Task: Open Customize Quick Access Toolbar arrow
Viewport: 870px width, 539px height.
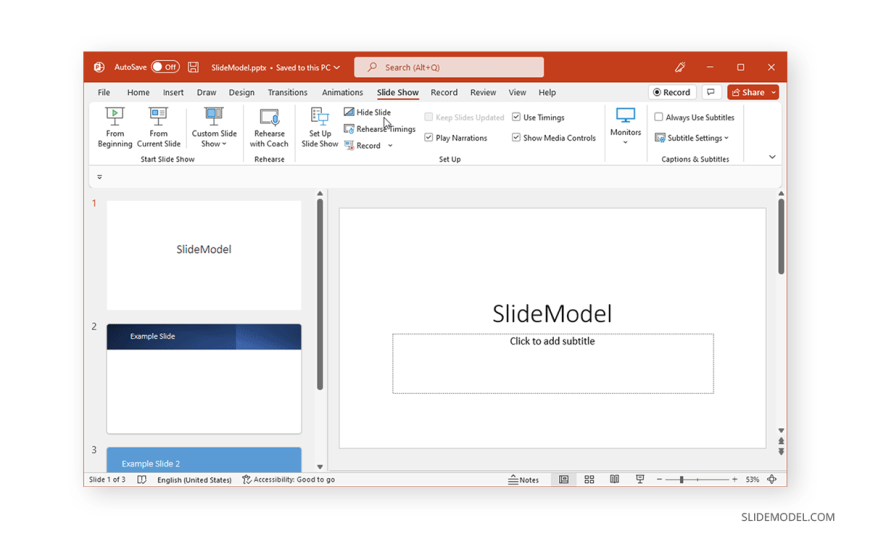Action: (99, 177)
